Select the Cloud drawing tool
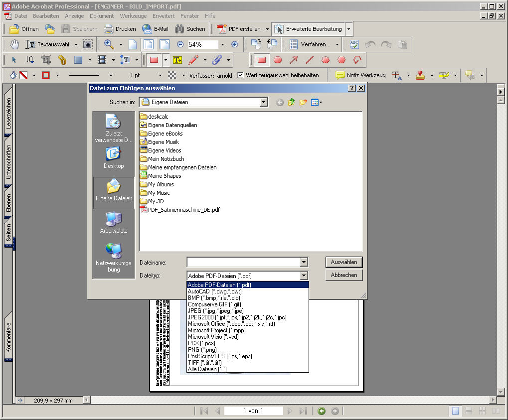 point(326,60)
